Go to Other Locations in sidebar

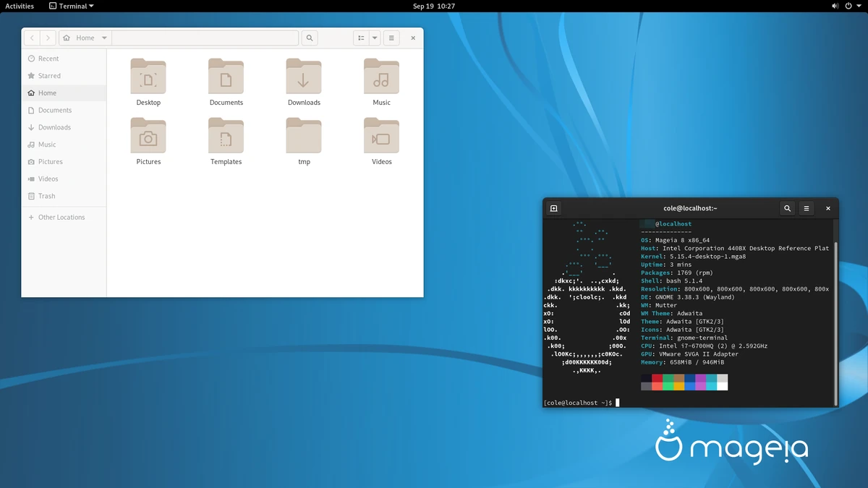[x=61, y=217]
